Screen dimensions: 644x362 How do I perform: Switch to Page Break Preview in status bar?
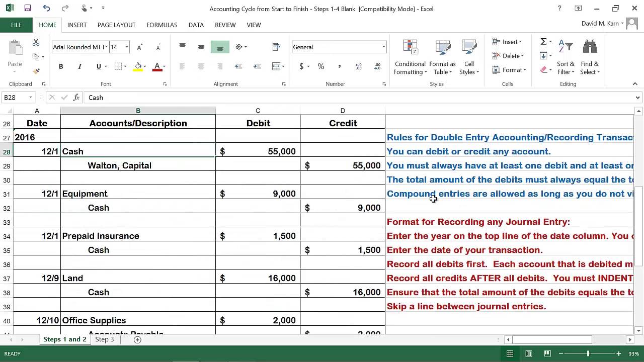pyautogui.click(x=547, y=354)
